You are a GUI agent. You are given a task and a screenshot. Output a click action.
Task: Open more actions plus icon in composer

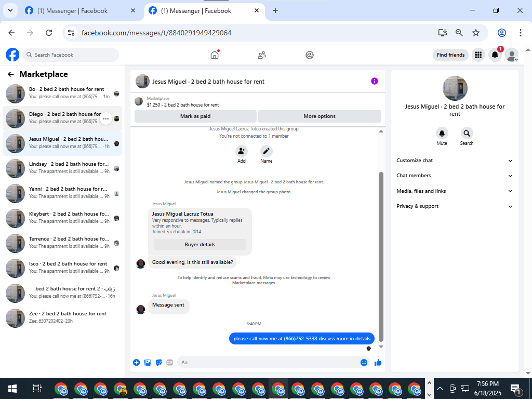pyautogui.click(x=137, y=362)
